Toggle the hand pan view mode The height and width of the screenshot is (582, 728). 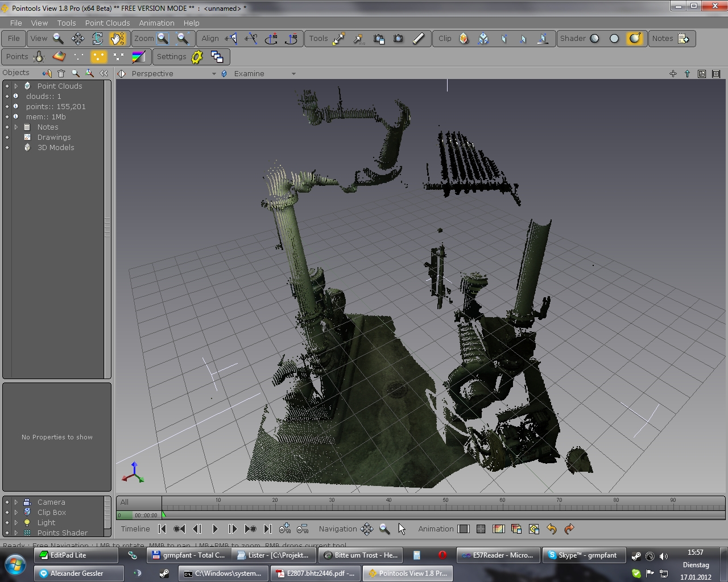pos(117,39)
